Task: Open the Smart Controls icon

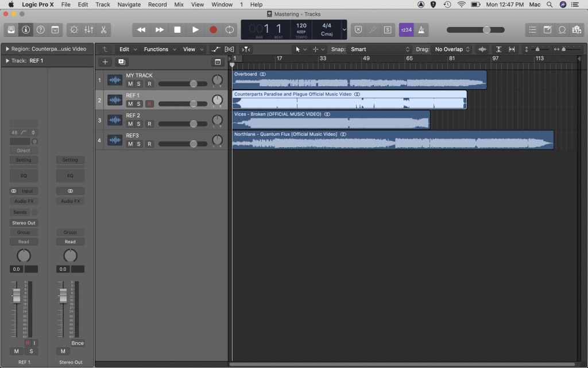Action: [x=75, y=30]
